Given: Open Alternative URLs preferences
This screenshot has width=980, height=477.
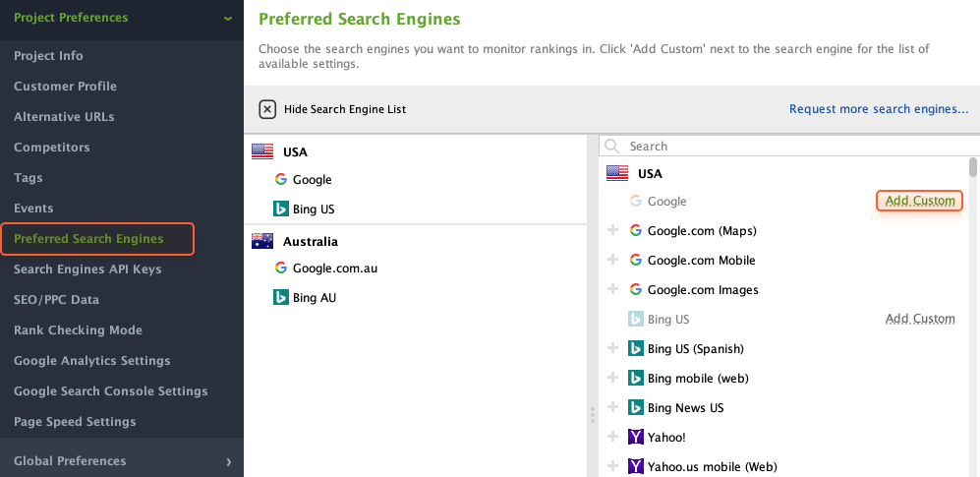Looking at the screenshot, I should click(64, 117).
